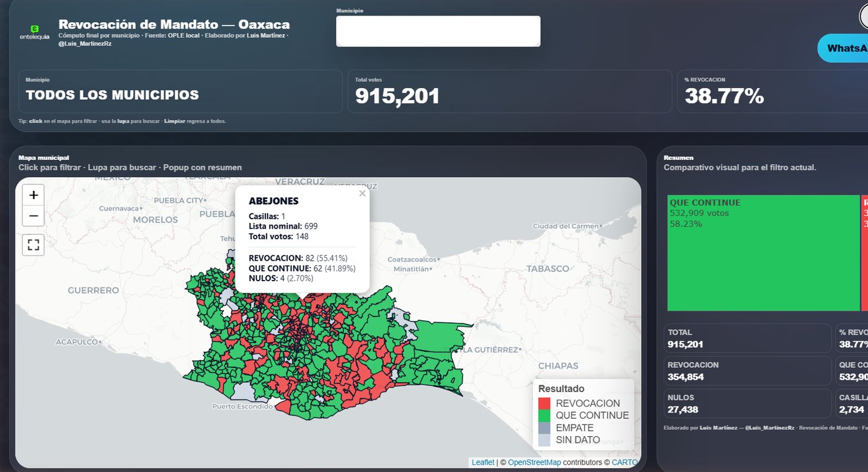The width and height of the screenshot is (868, 472).
Task: Zoom out of the map
Action: pos(33,216)
